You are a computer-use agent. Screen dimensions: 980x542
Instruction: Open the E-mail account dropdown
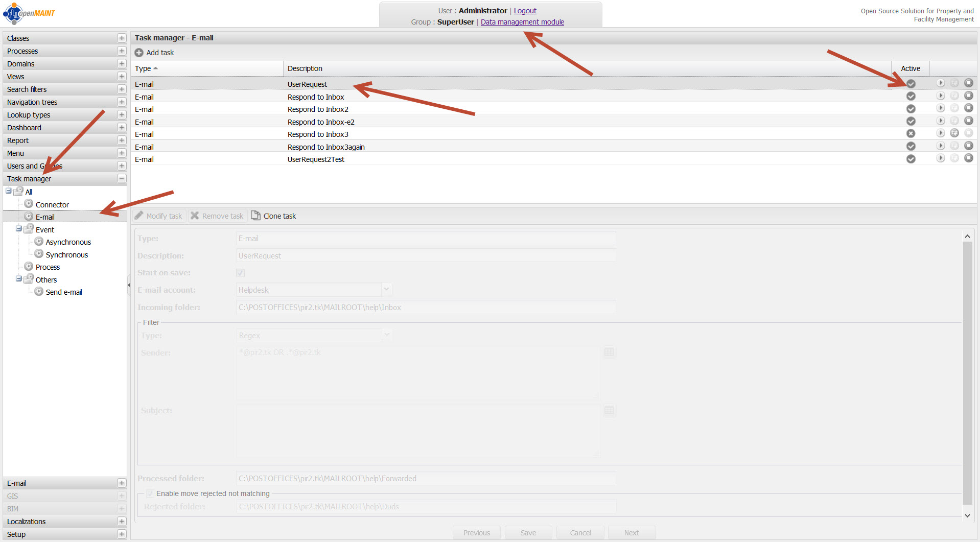[x=387, y=290]
